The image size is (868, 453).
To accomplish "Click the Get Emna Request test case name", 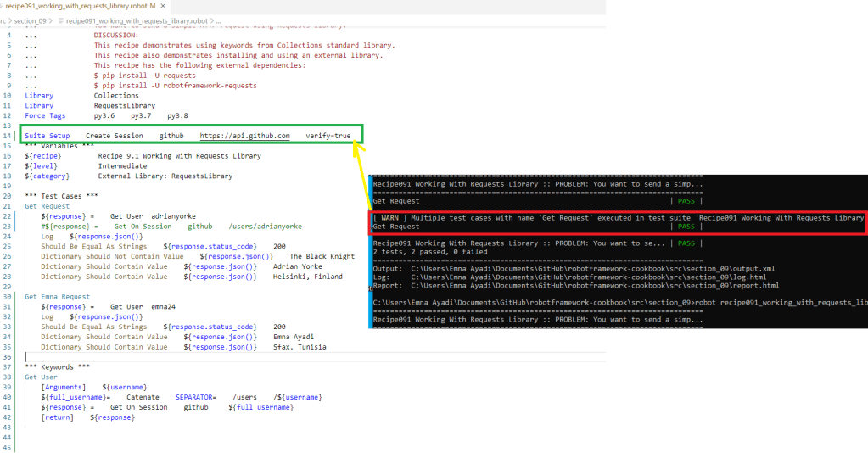I will coord(57,297).
